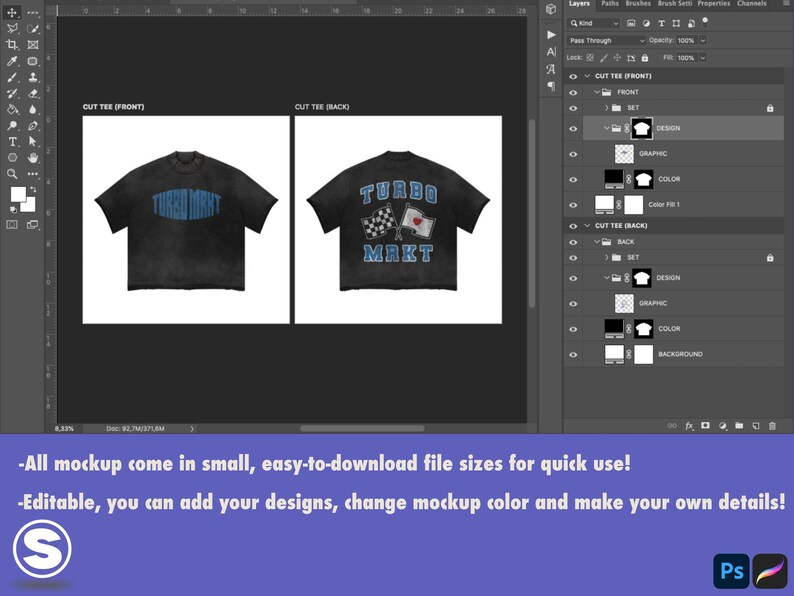Open the 3D panel cube icon
Image resolution: width=794 pixels, height=596 pixels.
tap(551, 9)
